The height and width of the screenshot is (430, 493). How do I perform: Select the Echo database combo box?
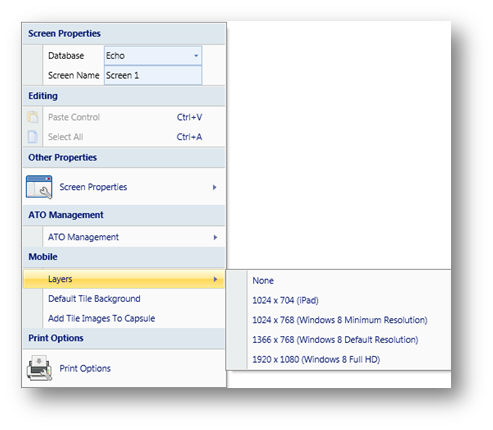[x=153, y=56]
